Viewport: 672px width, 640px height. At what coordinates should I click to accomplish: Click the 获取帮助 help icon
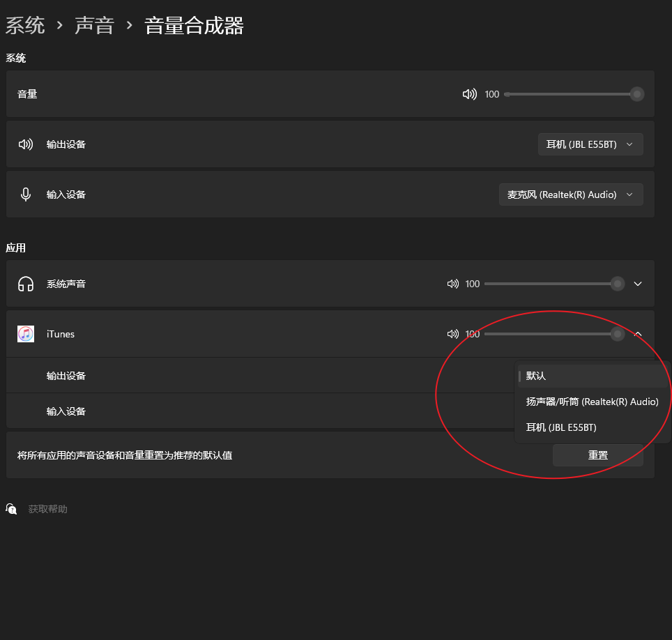pos(11,509)
